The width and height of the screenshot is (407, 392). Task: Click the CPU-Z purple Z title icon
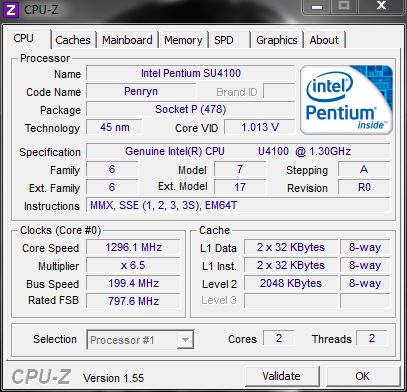click(x=11, y=9)
